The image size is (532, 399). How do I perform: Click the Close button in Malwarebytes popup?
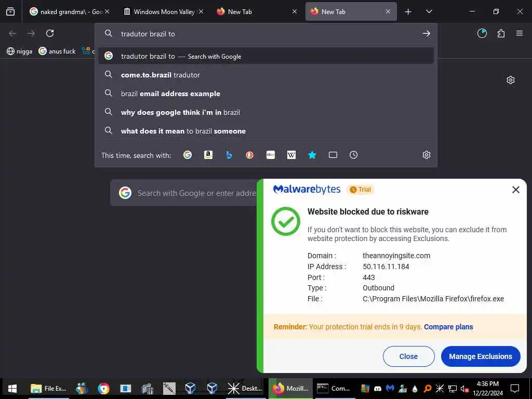pos(408,356)
